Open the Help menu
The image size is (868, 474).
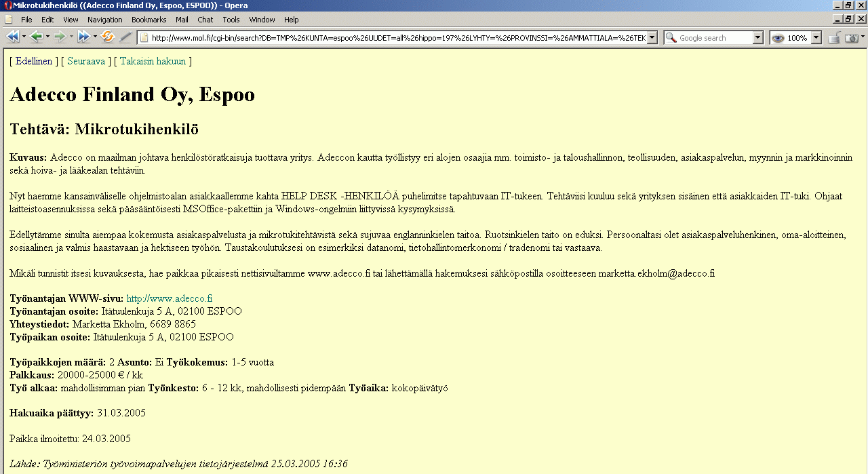(292, 20)
